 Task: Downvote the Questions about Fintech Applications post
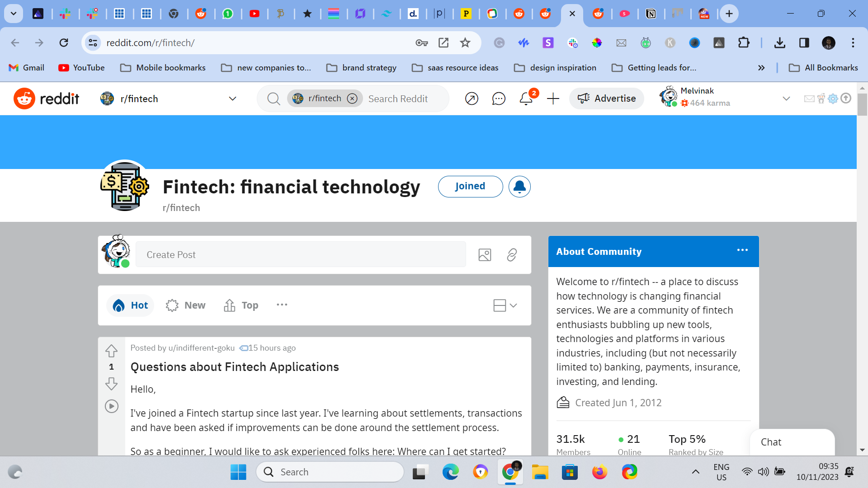tap(111, 384)
